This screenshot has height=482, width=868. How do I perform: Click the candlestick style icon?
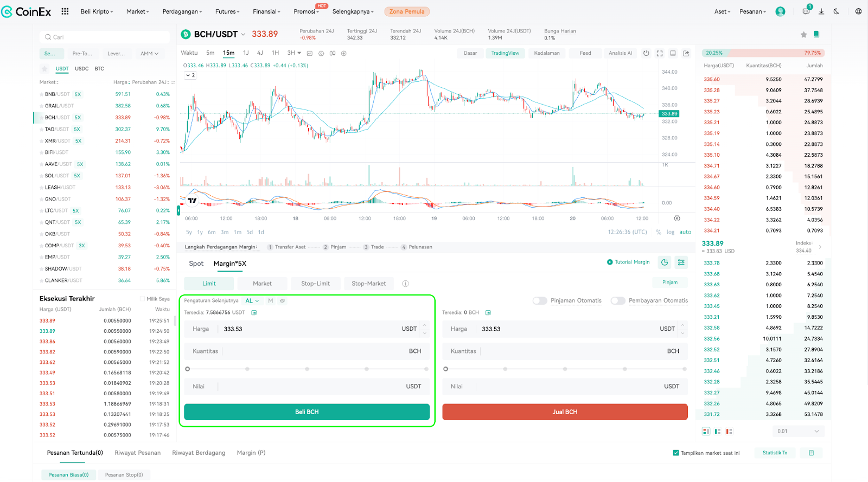(333, 53)
